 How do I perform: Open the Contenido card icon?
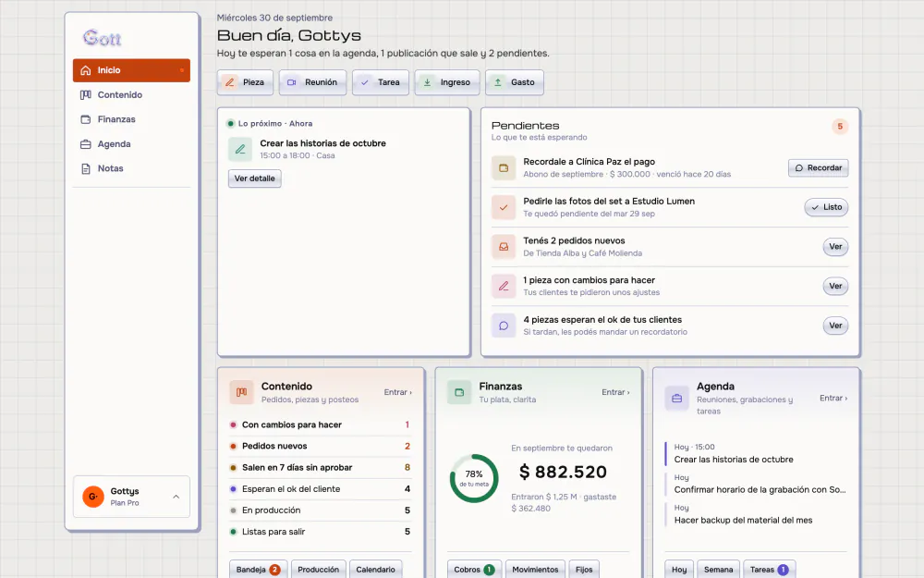click(x=241, y=392)
